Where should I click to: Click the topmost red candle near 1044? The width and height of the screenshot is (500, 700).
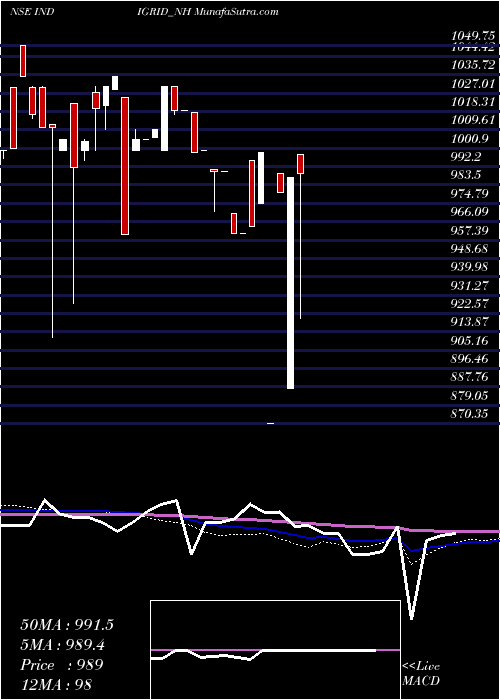(22, 61)
